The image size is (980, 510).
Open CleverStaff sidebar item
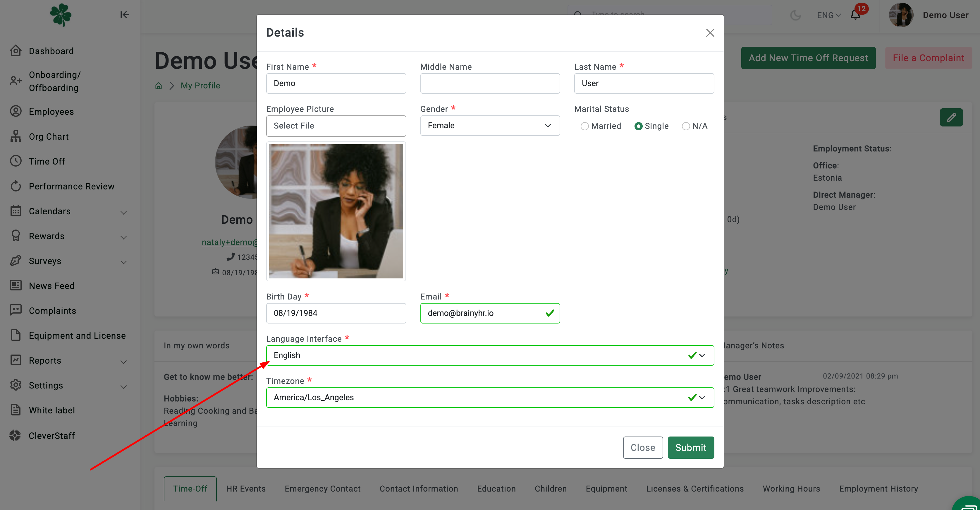pos(52,436)
